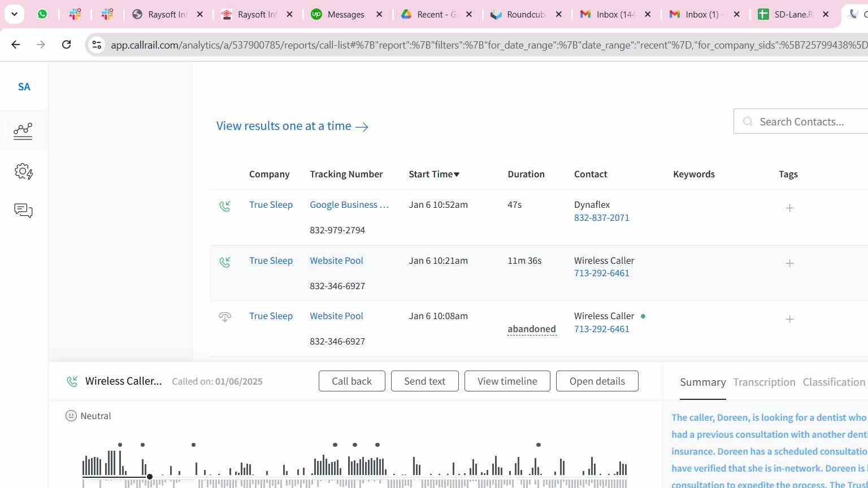Click the search magnifier icon
868x488 pixels.
(x=748, y=121)
